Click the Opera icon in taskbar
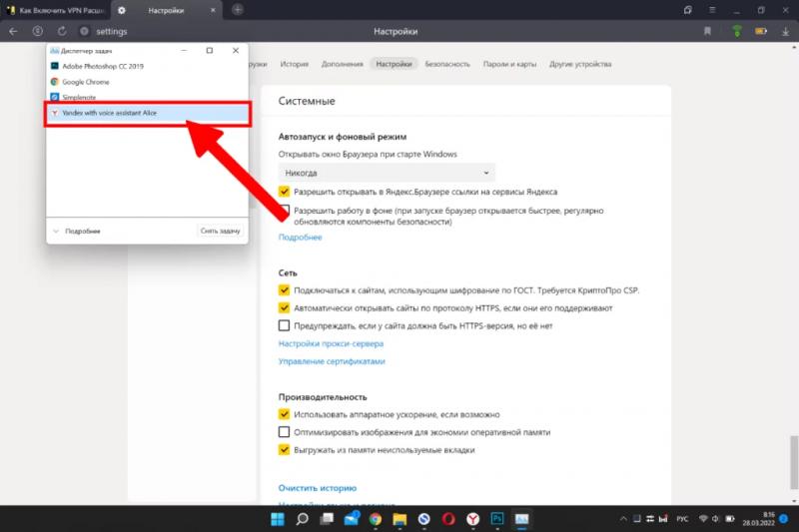799x532 pixels. [448, 519]
